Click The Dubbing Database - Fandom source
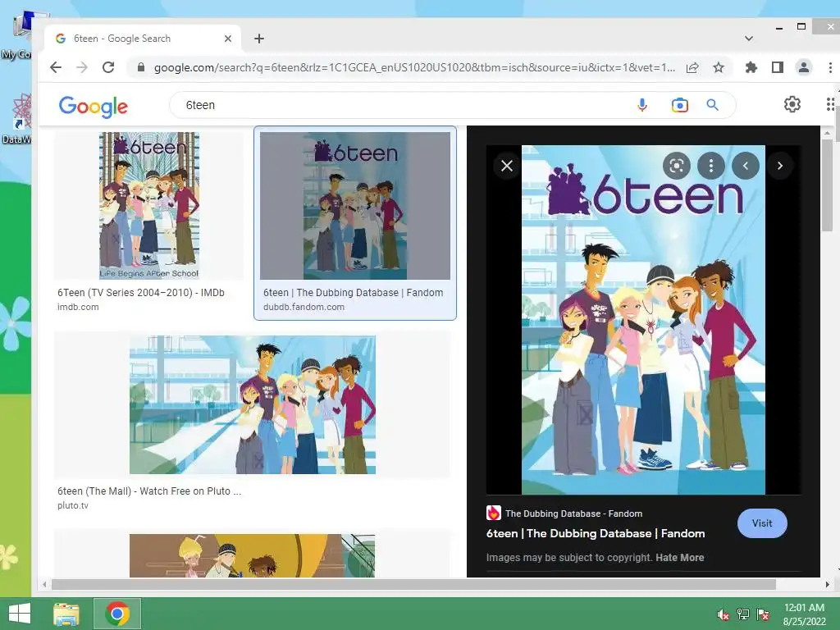Screen dimensions: 840x630 pos(573,514)
